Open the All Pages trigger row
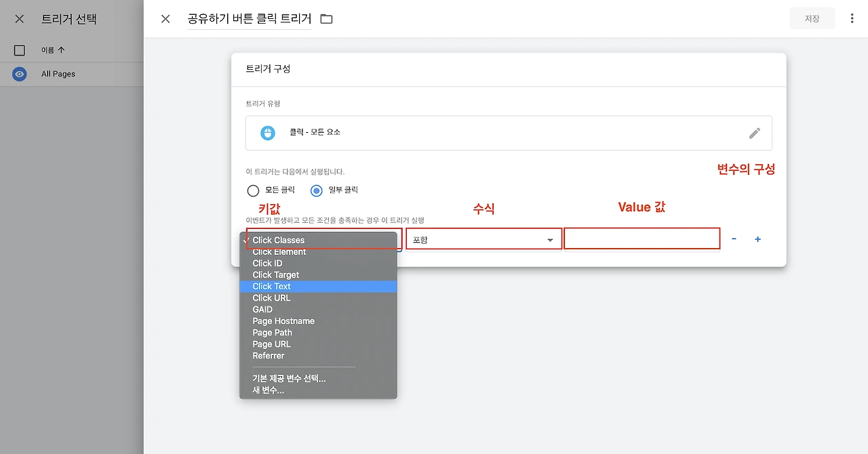Screen dimensions: 868x454 [x=72, y=74]
